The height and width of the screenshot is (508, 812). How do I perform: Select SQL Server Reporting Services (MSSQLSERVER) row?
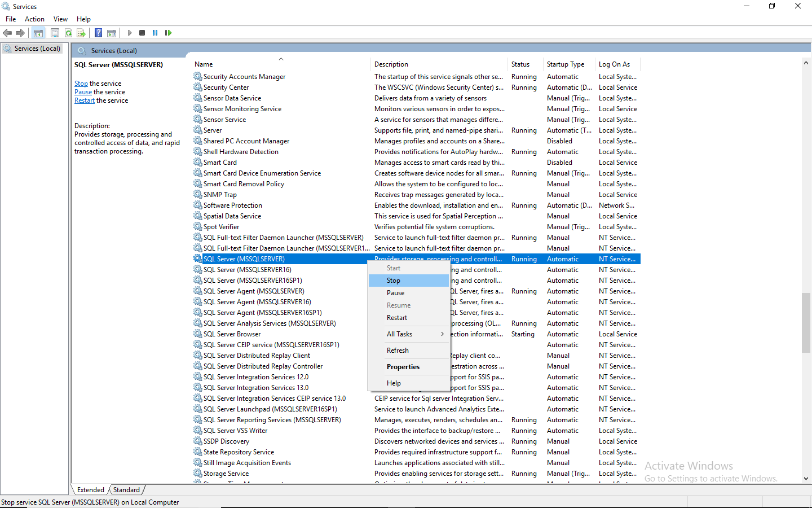point(416,420)
